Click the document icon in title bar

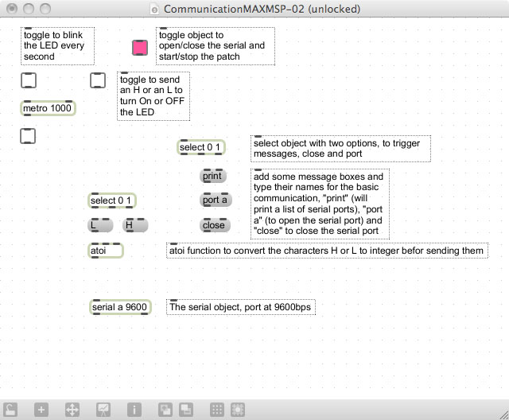pos(155,9)
